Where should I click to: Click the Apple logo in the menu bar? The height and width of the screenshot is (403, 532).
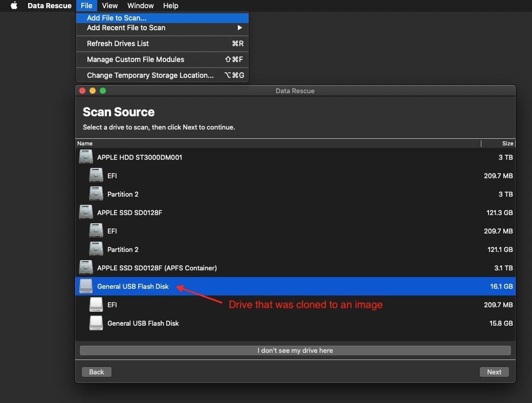point(14,6)
